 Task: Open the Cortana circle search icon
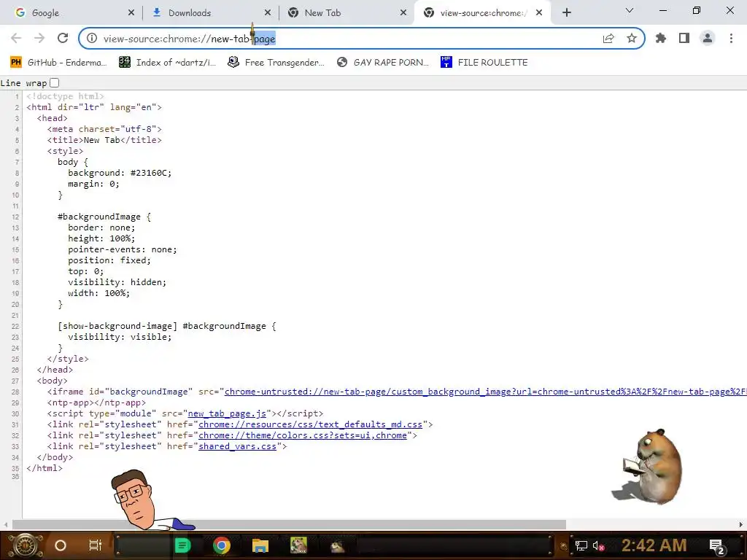coord(60,545)
